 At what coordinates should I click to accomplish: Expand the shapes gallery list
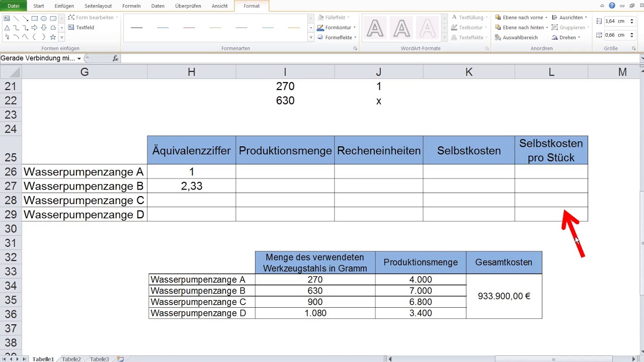[62, 38]
